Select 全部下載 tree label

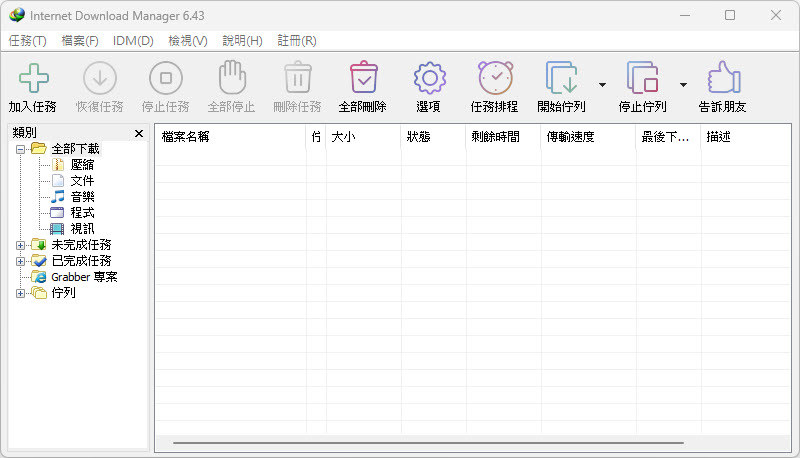[x=76, y=149]
